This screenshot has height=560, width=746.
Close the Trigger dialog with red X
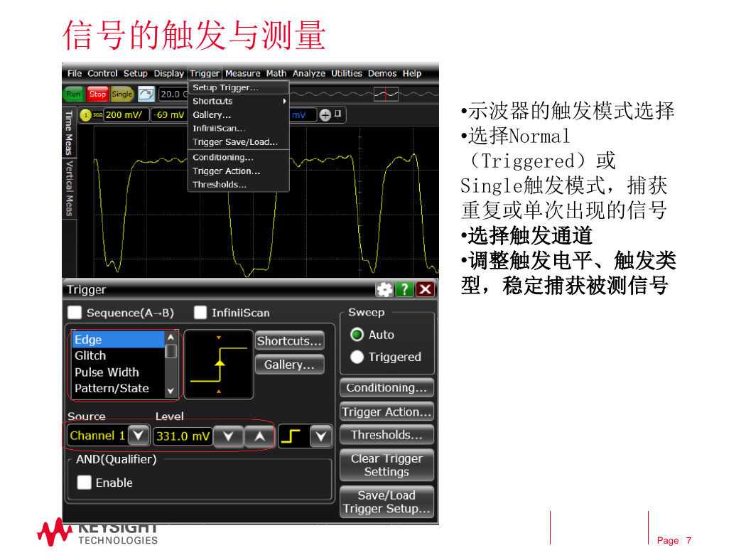(x=426, y=289)
